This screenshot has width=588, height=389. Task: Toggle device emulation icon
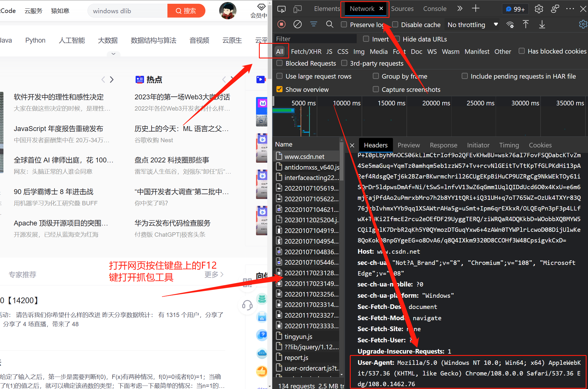[297, 9]
